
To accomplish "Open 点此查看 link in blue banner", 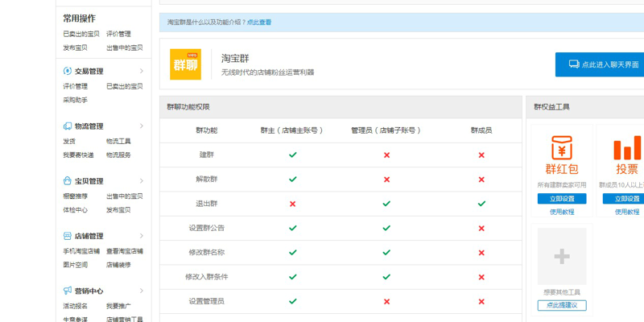I will (x=259, y=23).
